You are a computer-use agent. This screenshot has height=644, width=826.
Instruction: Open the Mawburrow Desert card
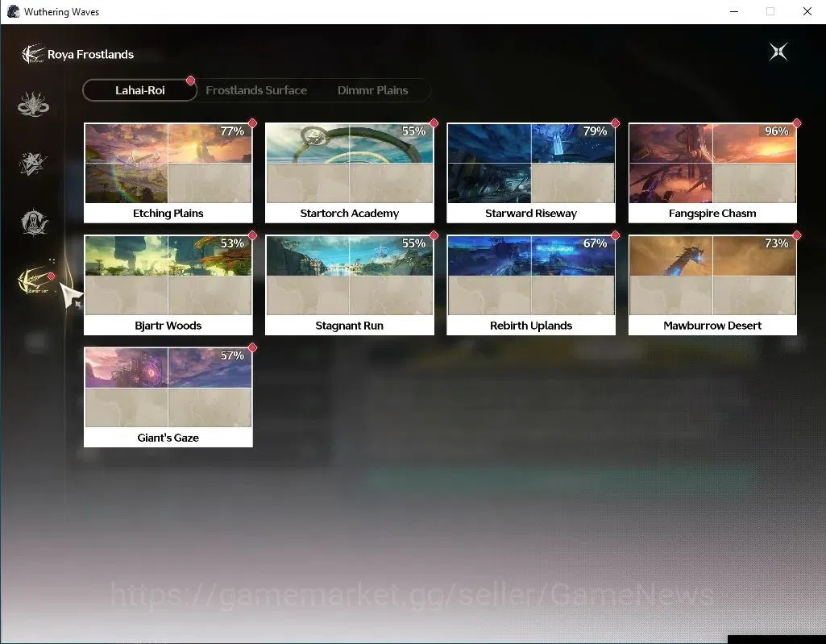point(712,285)
